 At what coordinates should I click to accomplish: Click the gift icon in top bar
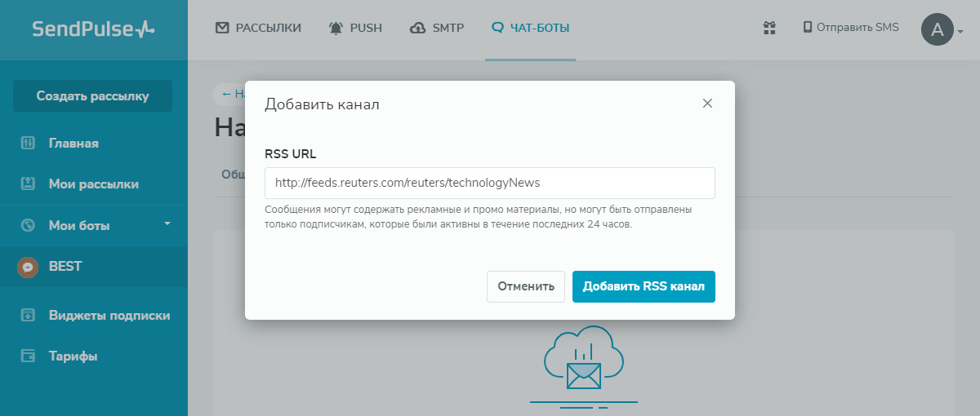768,28
